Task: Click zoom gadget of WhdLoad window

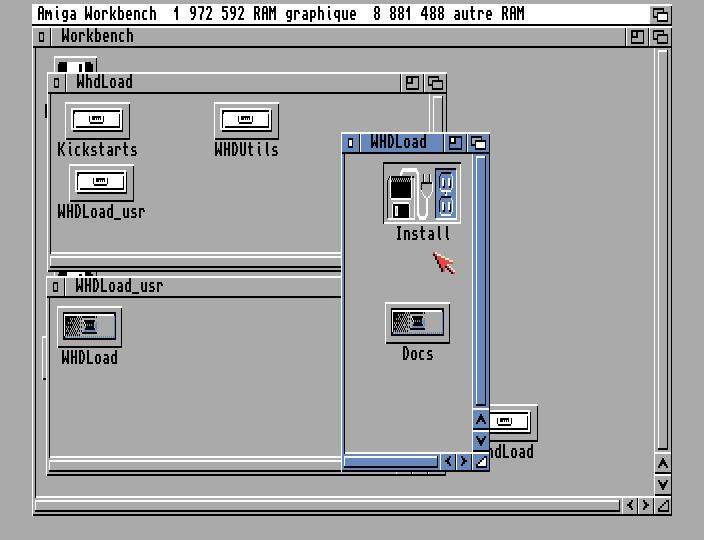Action: [x=412, y=83]
